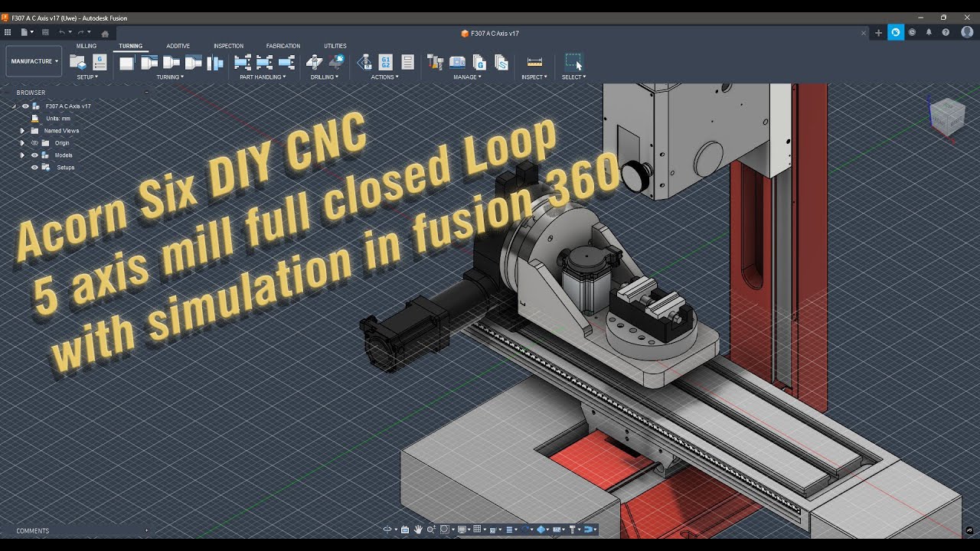Choose the fourth Turning operation icon
This screenshot has height=551, width=980.
click(x=194, y=63)
